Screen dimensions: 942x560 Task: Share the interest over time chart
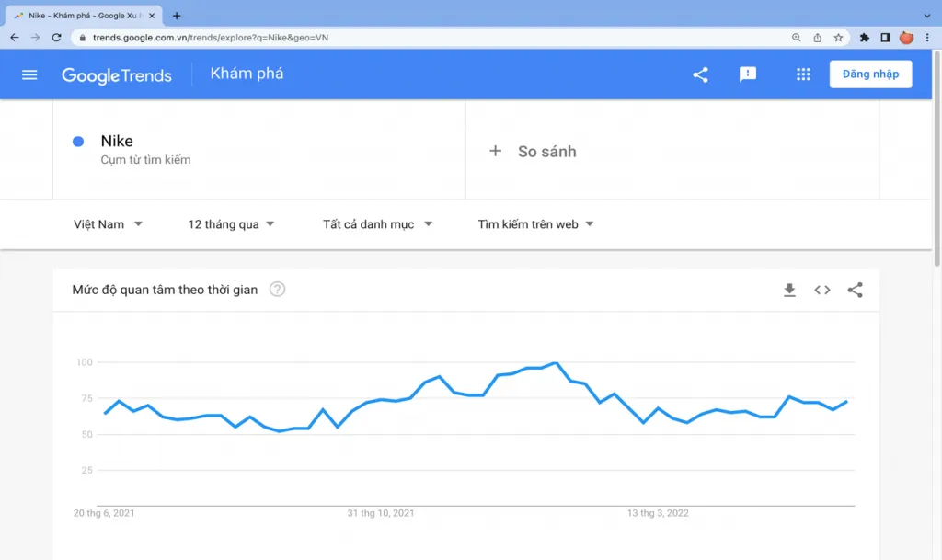(x=855, y=290)
